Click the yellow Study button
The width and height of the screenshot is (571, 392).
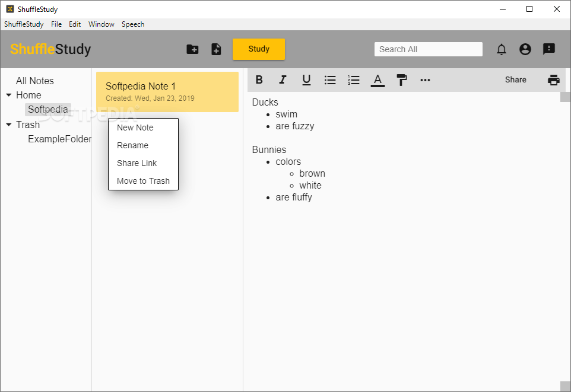pyautogui.click(x=259, y=49)
